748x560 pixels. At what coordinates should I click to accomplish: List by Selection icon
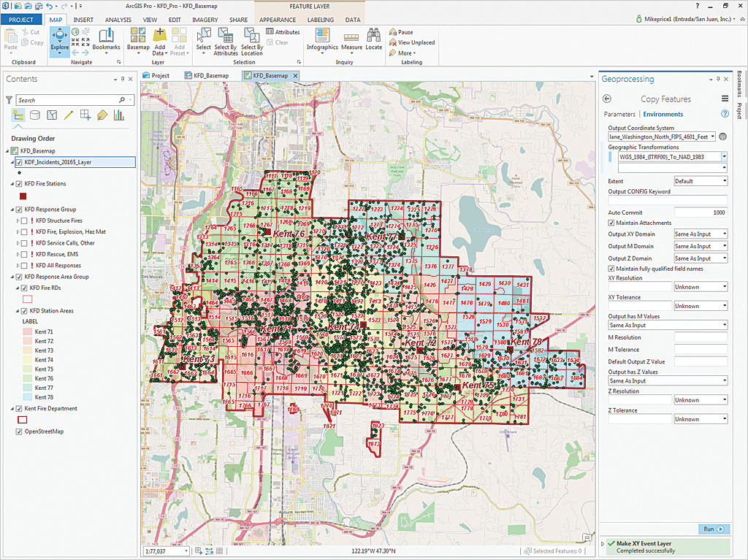52,115
